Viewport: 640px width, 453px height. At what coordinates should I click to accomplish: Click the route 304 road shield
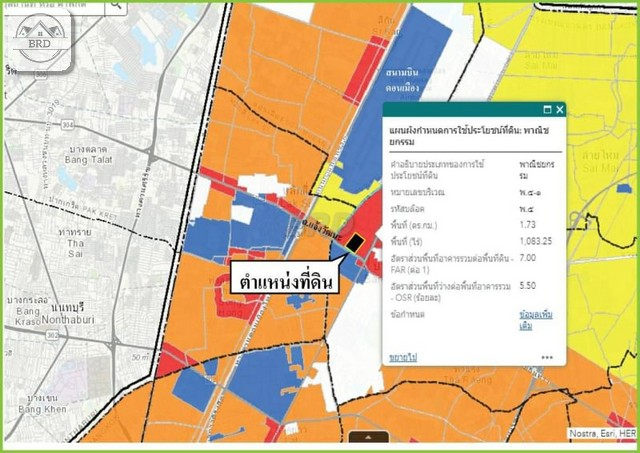click(68, 124)
